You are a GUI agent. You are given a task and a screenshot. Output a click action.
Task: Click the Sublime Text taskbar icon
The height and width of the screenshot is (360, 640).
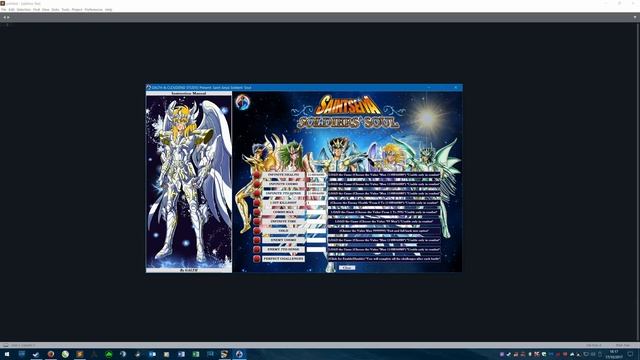[80, 354]
